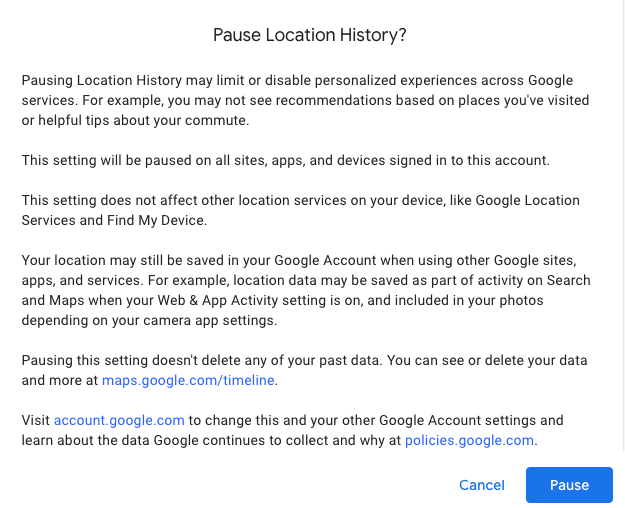Image resolution: width=625 pixels, height=508 pixels.
Task: Open the account.google.com link
Action: click(119, 420)
